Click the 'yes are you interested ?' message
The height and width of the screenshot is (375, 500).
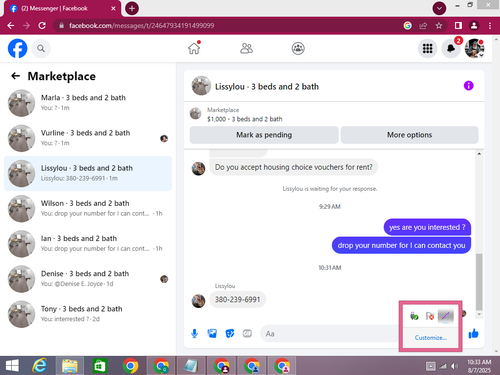pyautogui.click(x=427, y=227)
